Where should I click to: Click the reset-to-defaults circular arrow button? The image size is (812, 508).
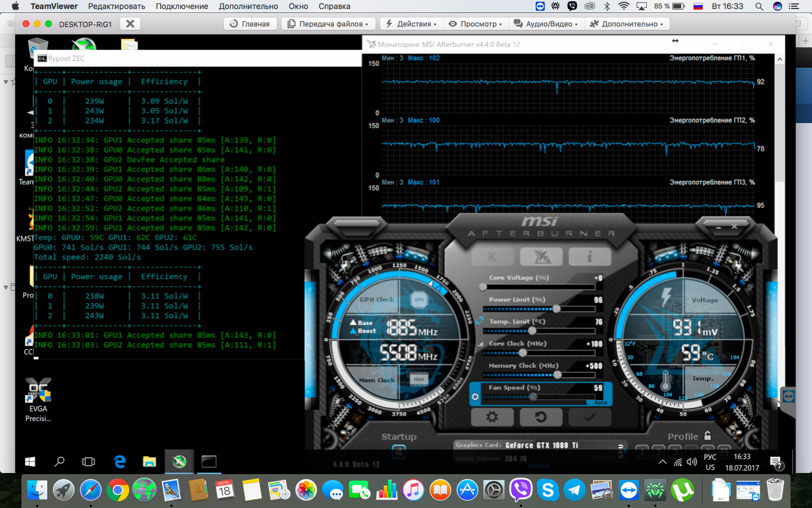540,417
